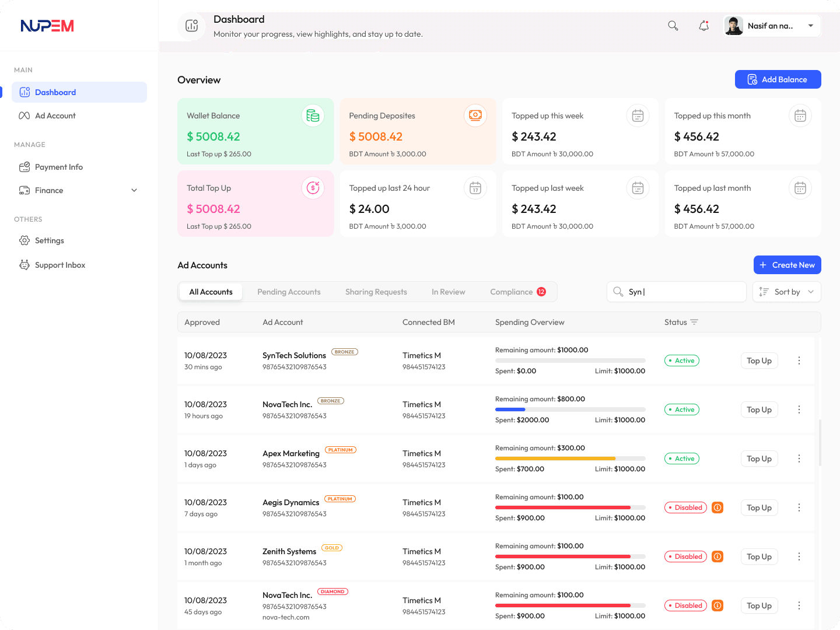Screen dimensions: 840x630
Task: Click the warning icon beside Aegis Dynamics Disabled status
Action: click(717, 508)
